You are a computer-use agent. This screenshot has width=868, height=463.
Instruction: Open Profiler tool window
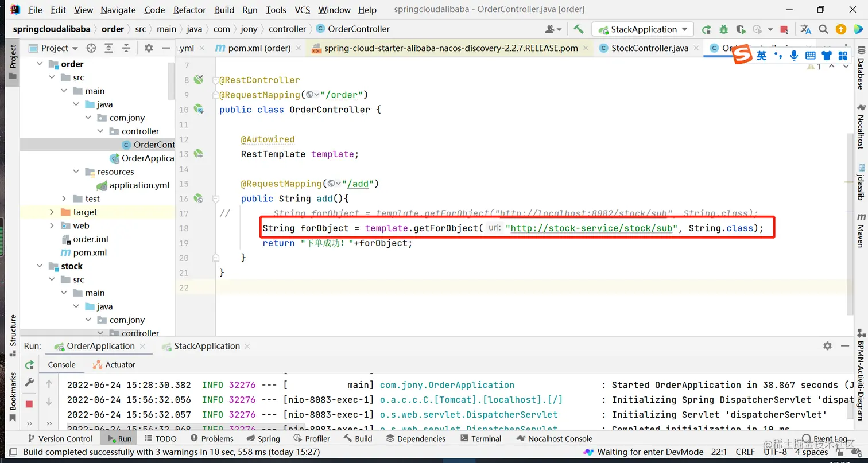click(x=311, y=438)
